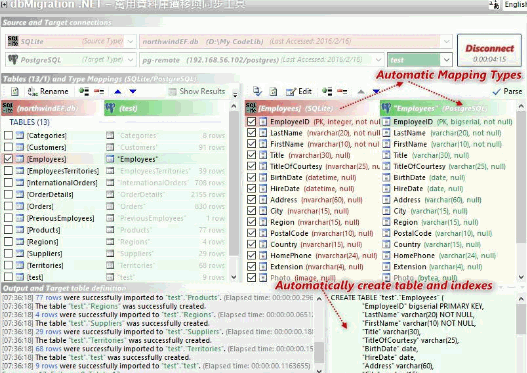
Task: Select the [OrderDetails] source table row
Action: click(52, 195)
